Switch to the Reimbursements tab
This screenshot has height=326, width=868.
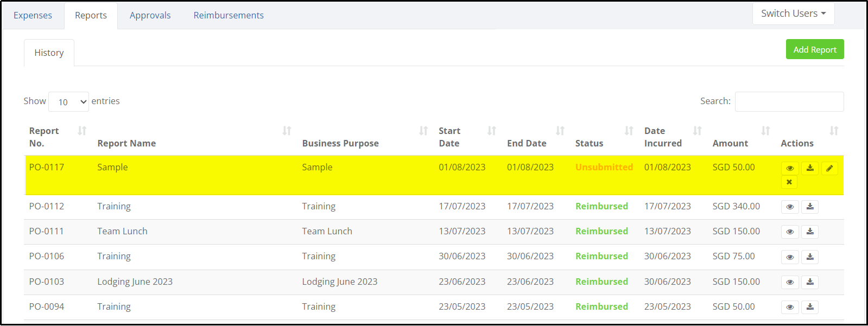pyautogui.click(x=229, y=15)
